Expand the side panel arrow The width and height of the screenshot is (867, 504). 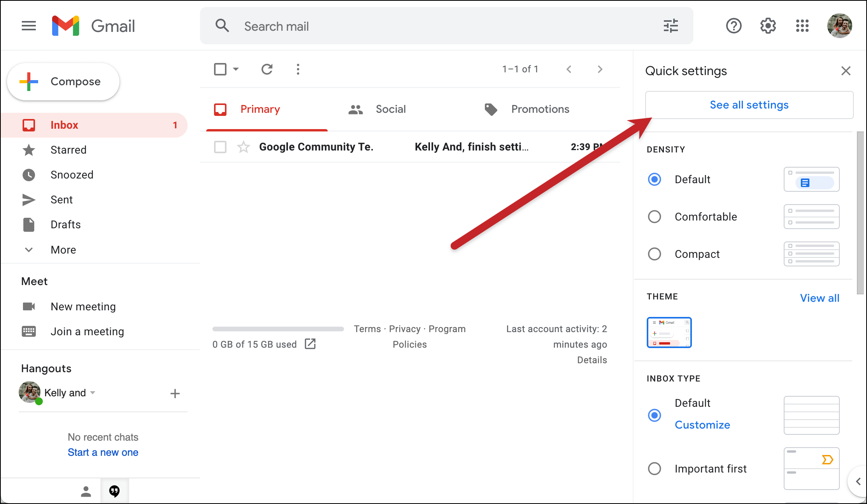tap(858, 481)
